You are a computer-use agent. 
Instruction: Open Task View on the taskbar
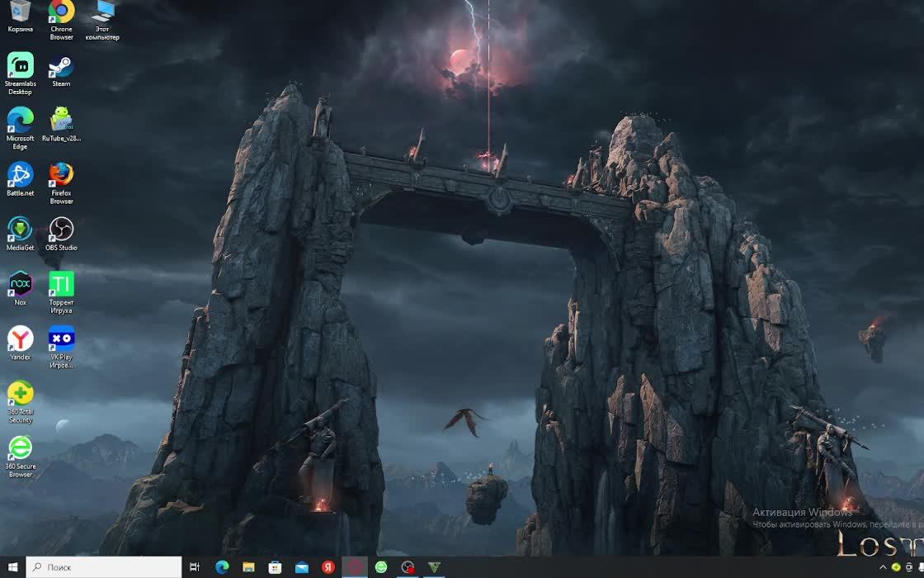[195, 567]
